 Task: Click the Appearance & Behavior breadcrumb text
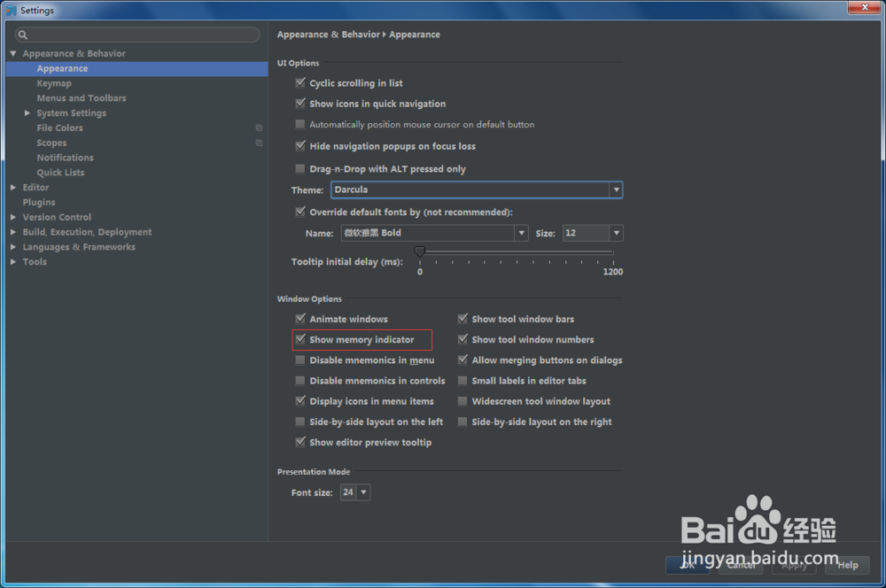click(329, 35)
